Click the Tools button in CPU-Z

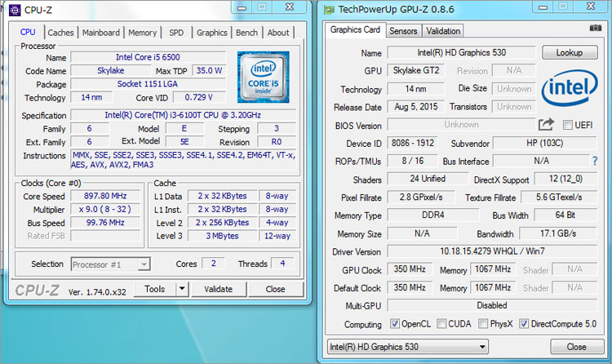(x=155, y=290)
